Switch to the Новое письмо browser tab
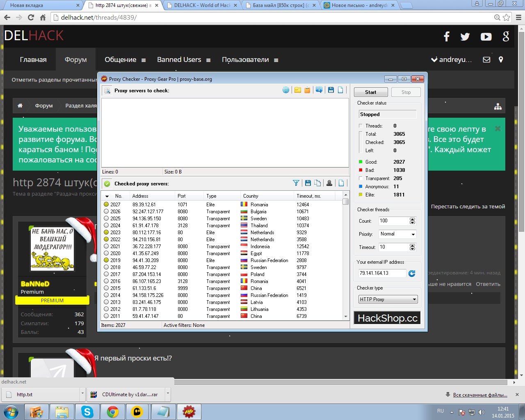Viewport: 525px width, 420px height. [359, 5]
